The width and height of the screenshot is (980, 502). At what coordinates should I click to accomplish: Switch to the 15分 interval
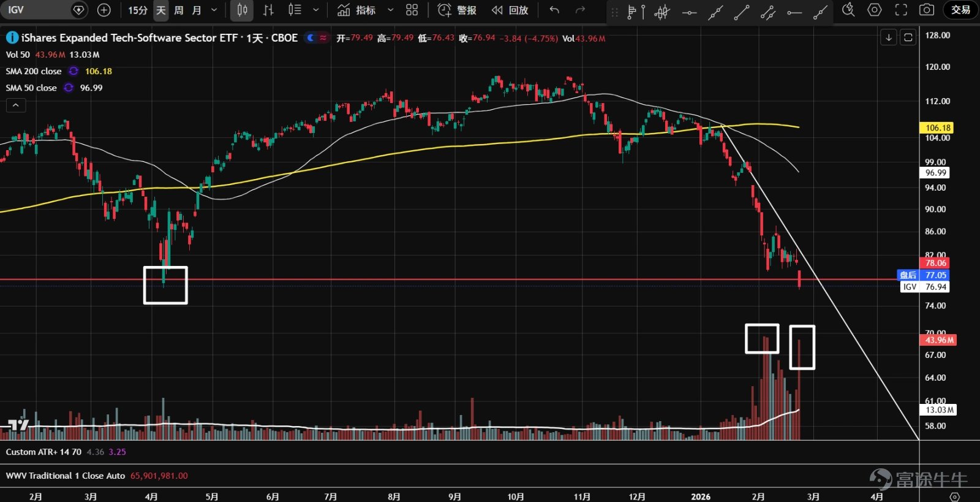pyautogui.click(x=138, y=10)
